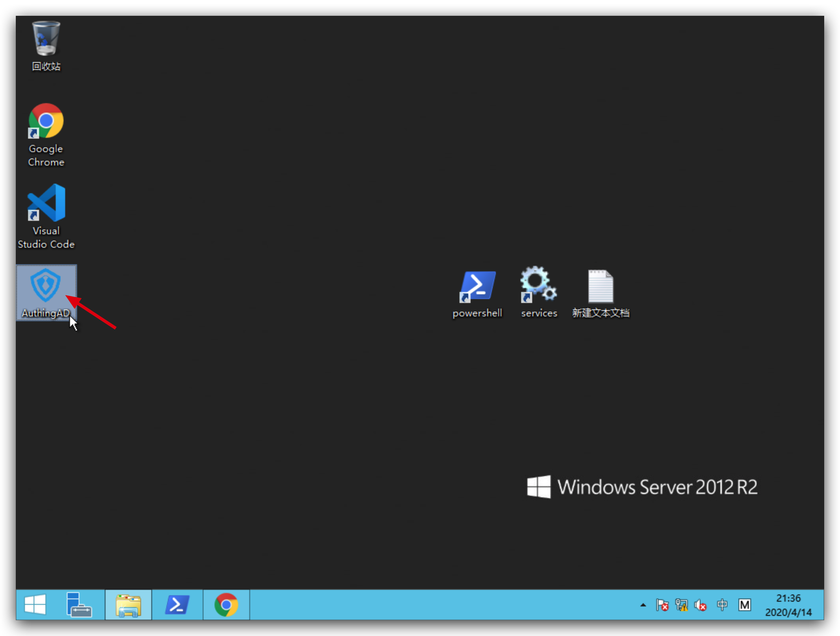Select the powershell desktop shortcut
Screen dimensions: 840x636
[477, 286]
